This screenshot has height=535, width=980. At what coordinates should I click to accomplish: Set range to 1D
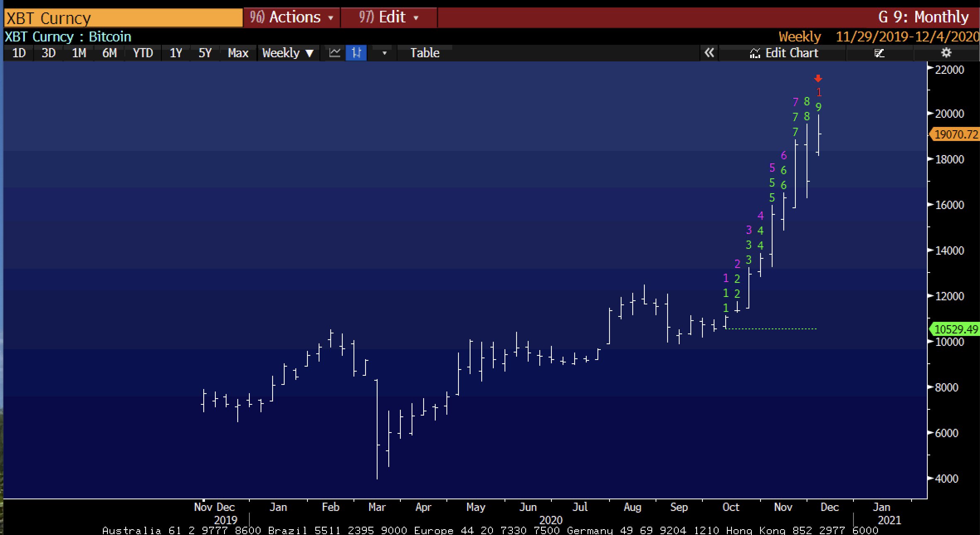[x=19, y=53]
